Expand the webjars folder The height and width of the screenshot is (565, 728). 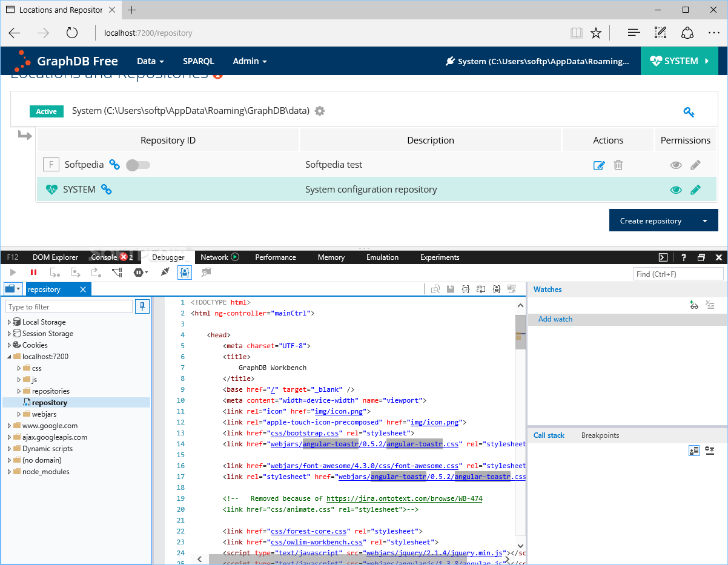click(x=19, y=414)
